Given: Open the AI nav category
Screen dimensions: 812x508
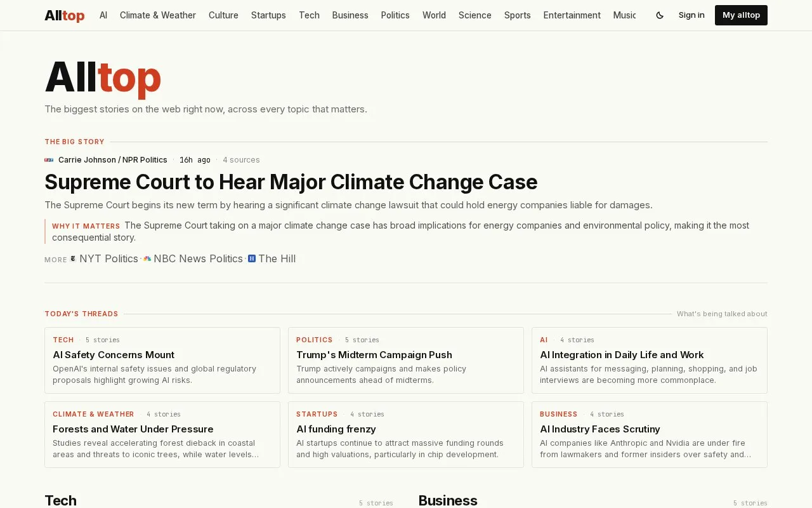Looking at the screenshot, I should (x=103, y=15).
